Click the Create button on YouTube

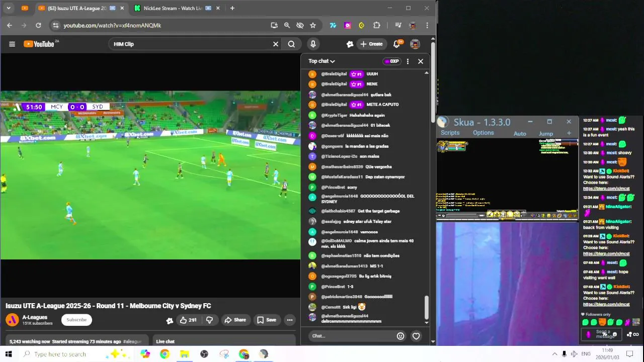coord(371,44)
